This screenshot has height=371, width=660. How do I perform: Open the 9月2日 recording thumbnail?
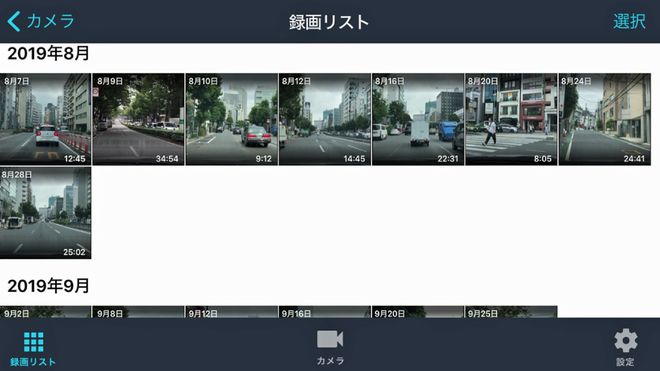point(45,312)
